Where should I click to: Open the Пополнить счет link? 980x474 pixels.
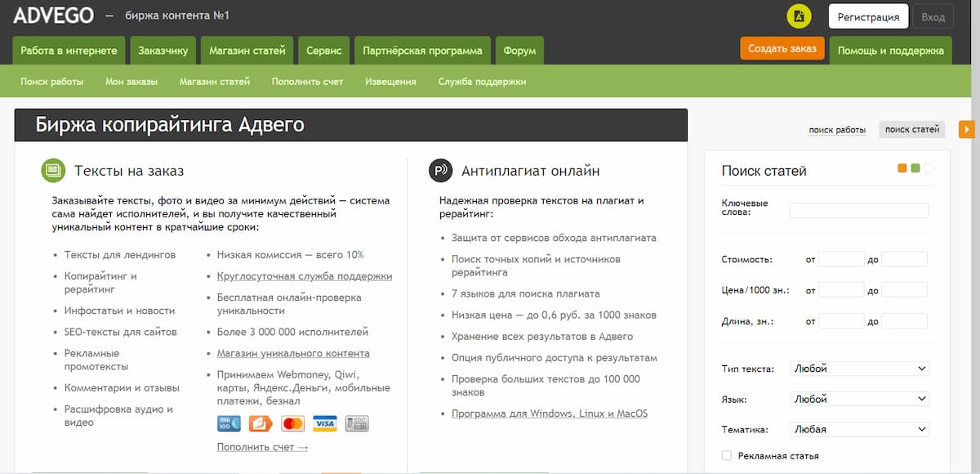(306, 82)
